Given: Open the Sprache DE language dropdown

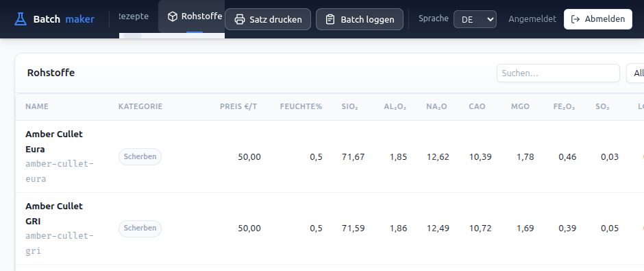Looking at the screenshot, I should [x=475, y=19].
